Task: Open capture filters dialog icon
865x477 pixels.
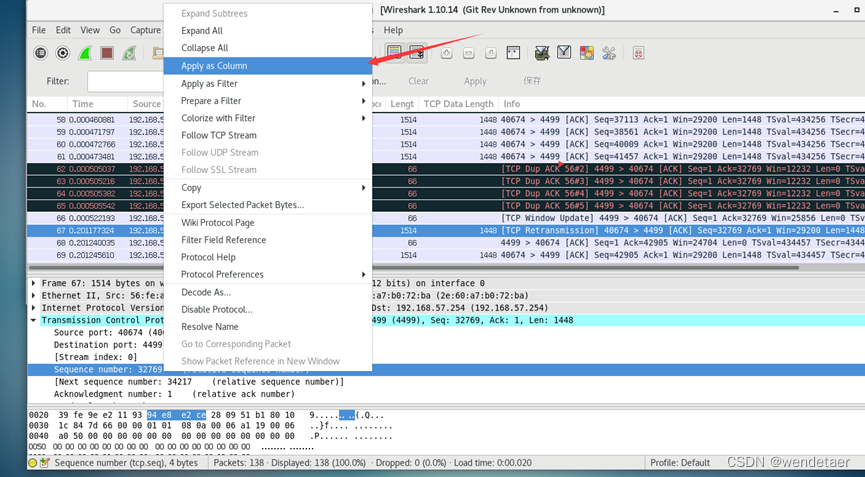Action: click(542, 53)
